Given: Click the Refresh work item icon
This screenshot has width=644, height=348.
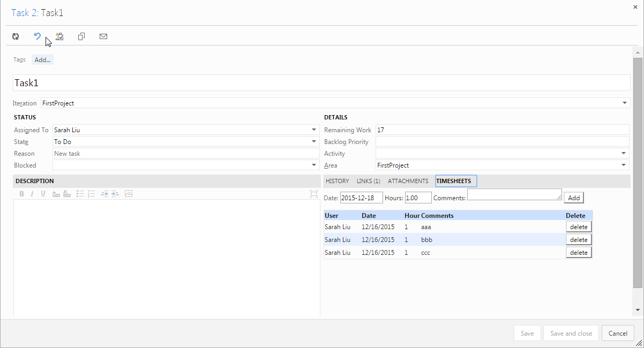Looking at the screenshot, I should click(16, 36).
